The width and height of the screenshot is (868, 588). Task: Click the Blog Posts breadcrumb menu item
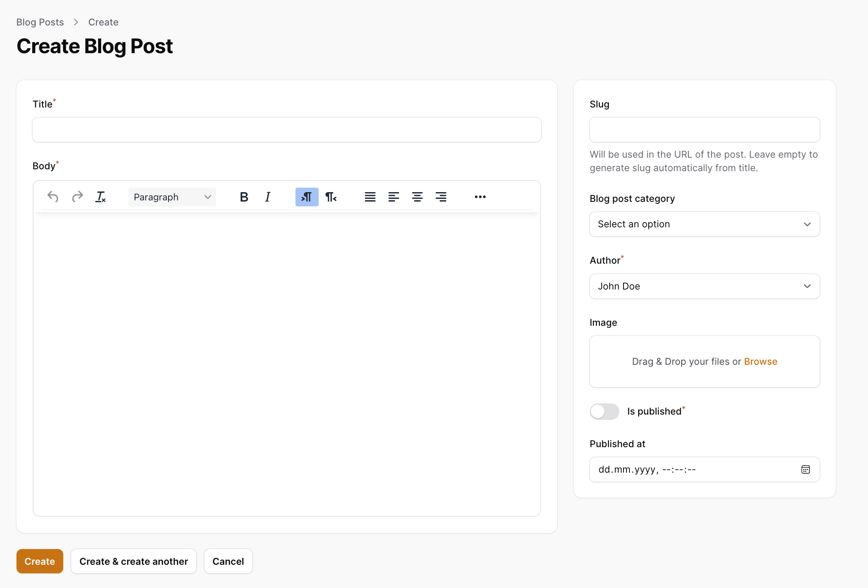[x=41, y=22]
